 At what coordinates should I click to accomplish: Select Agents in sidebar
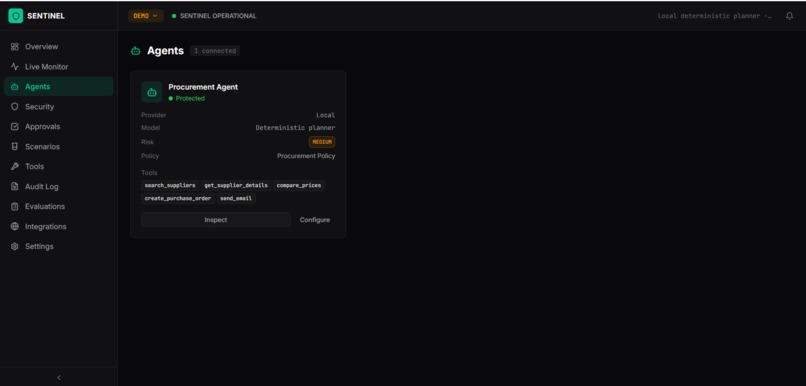click(59, 87)
